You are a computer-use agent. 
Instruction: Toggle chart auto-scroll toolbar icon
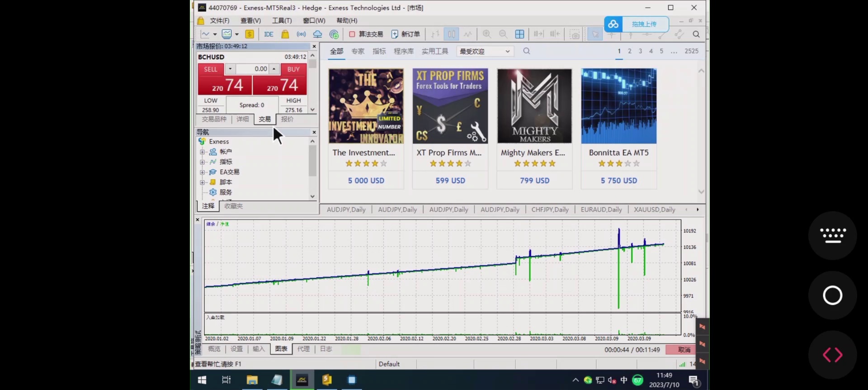538,34
